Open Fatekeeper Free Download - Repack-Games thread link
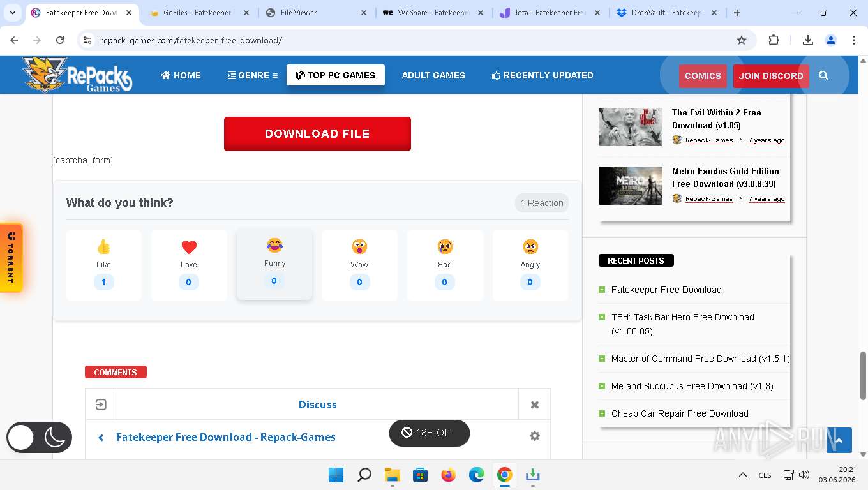Screen dimensions: 868x490 [x=226, y=437]
